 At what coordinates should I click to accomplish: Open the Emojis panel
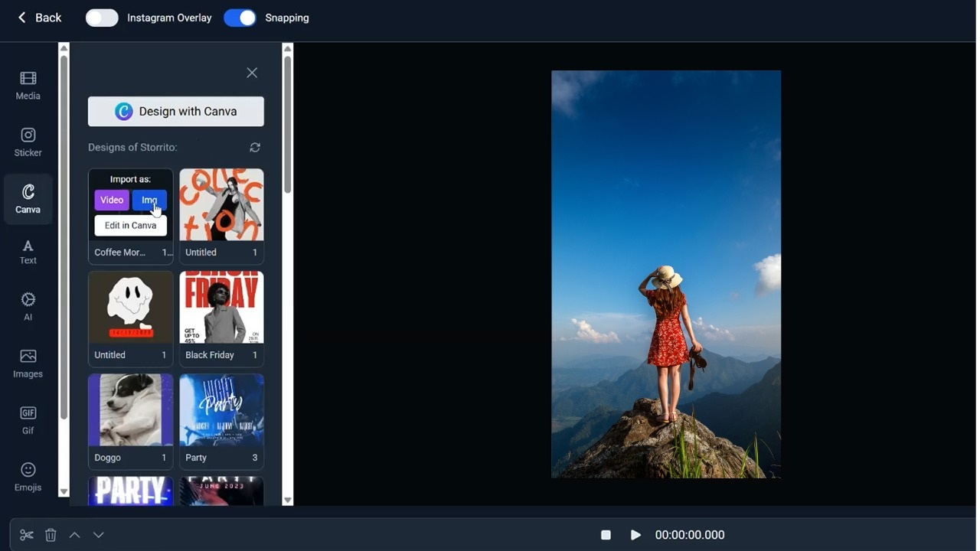28,477
